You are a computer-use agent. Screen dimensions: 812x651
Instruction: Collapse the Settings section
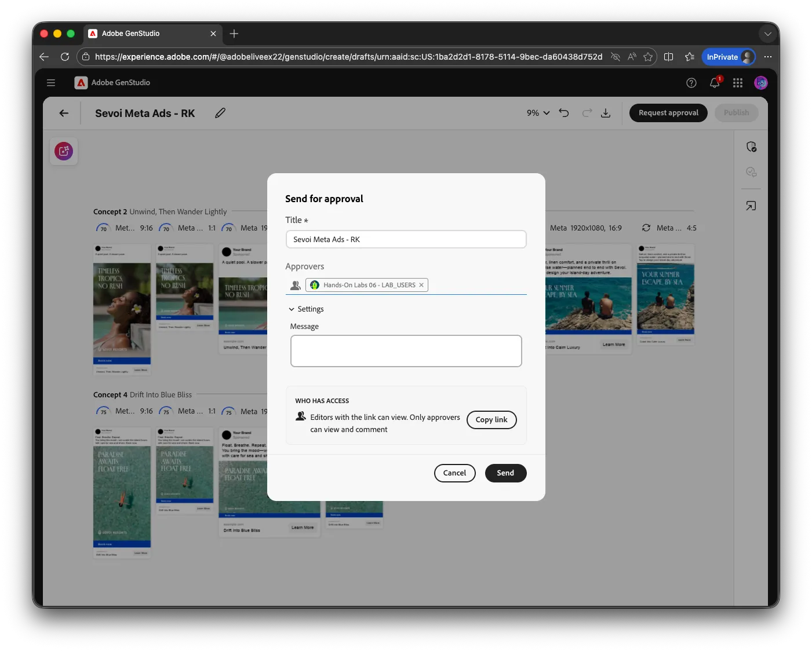click(306, 309)
